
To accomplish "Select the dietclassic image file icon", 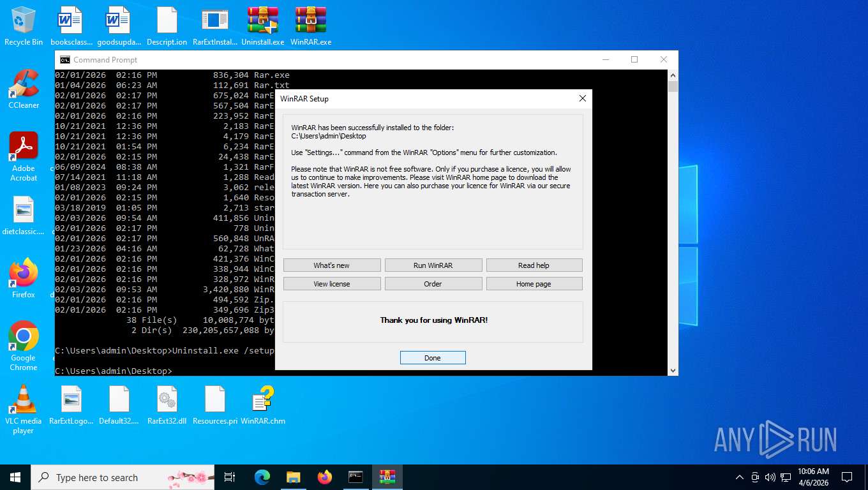I will (x=24, y=216).
